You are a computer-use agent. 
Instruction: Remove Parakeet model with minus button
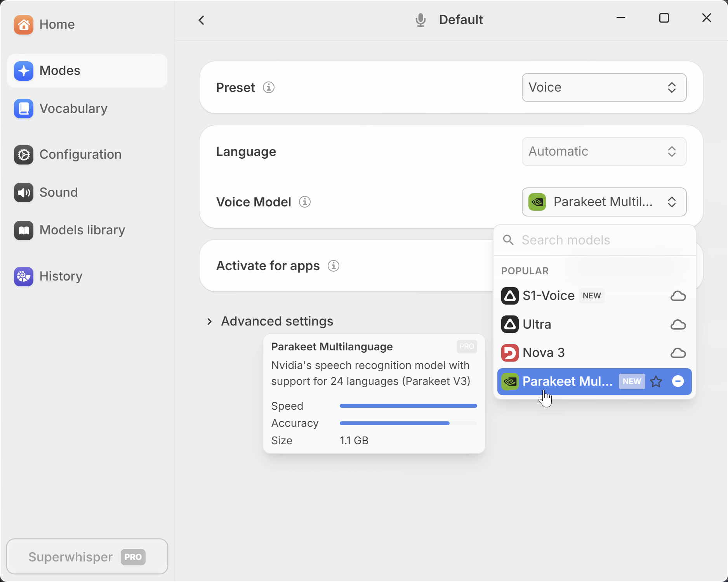[x=678, y=381]
